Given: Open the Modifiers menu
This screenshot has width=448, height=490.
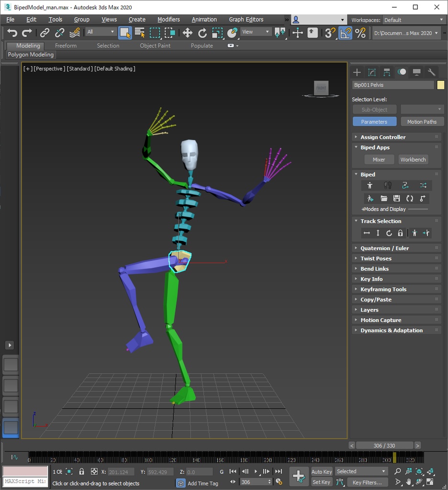Looking at the screenshot, I should 168,20.
